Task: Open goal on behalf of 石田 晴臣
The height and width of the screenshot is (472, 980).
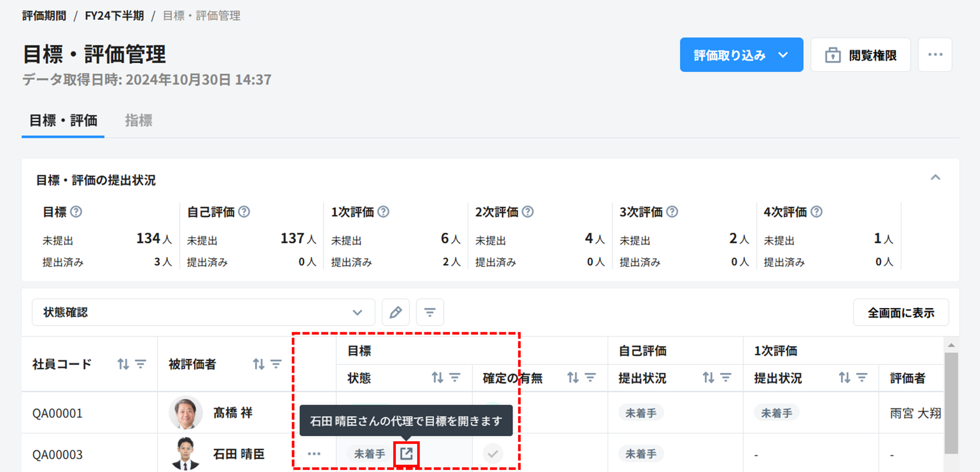Action: click(x=406, y=453)
